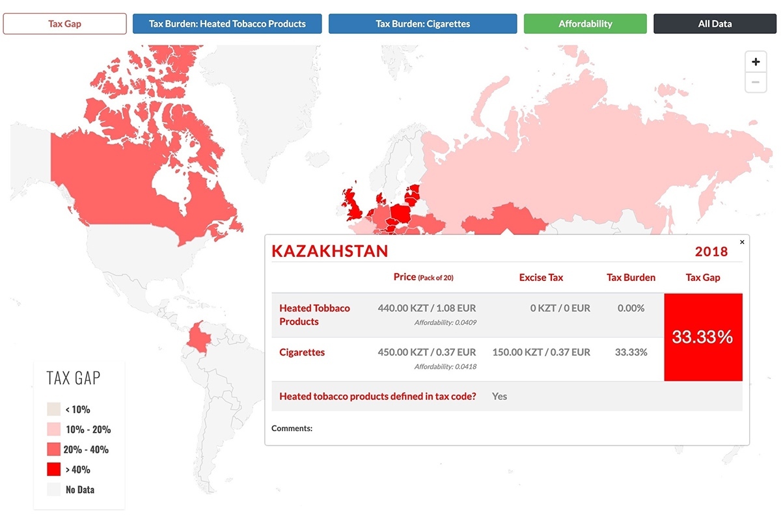Click Colombia on the world map

pyautogui.click(x=199, y=338)
